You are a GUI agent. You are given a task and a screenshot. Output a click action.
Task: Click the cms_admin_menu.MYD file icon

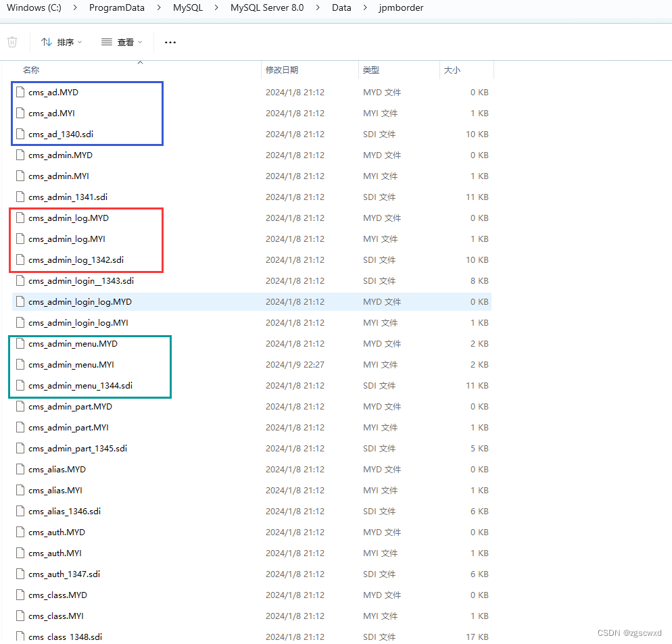pos(20,343)
